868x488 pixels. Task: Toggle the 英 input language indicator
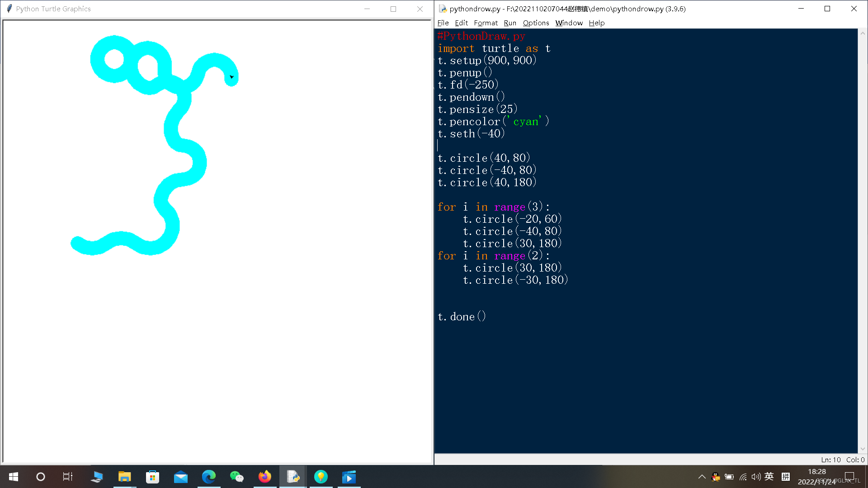[x=769, y=477]
